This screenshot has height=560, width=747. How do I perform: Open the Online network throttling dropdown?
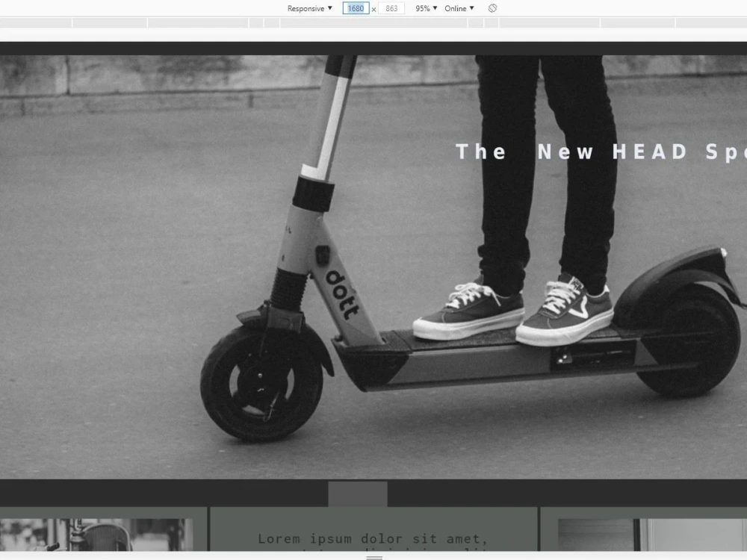(459, 8)
